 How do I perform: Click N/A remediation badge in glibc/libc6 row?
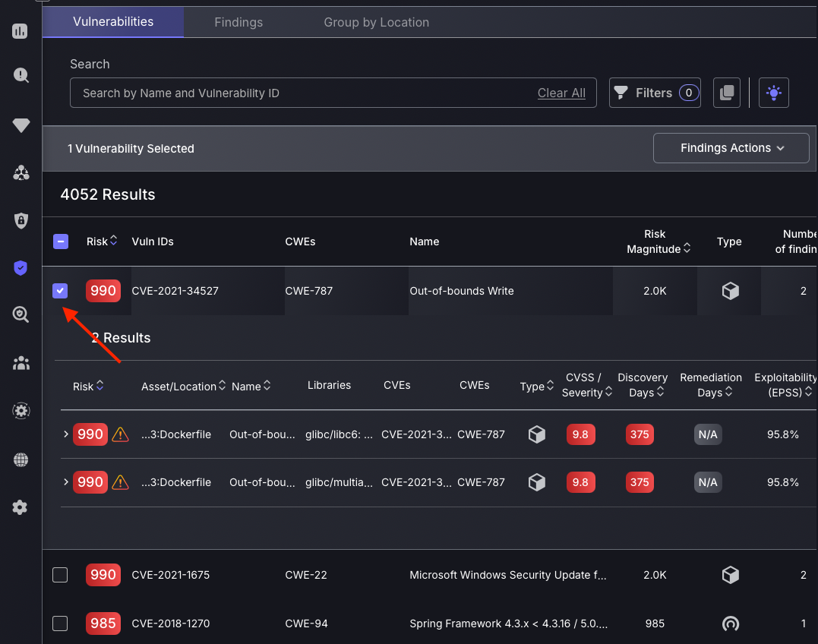708,434
